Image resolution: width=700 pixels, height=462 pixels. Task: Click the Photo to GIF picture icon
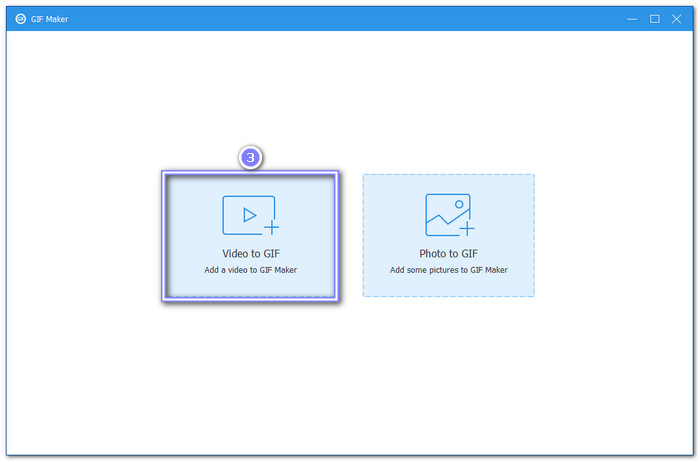pyautogui.click(x=449, y=215)
